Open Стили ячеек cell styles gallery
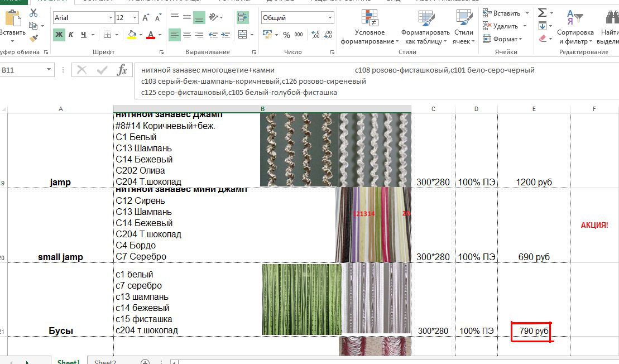The image size is (619, 364). [x=464, y=27]
